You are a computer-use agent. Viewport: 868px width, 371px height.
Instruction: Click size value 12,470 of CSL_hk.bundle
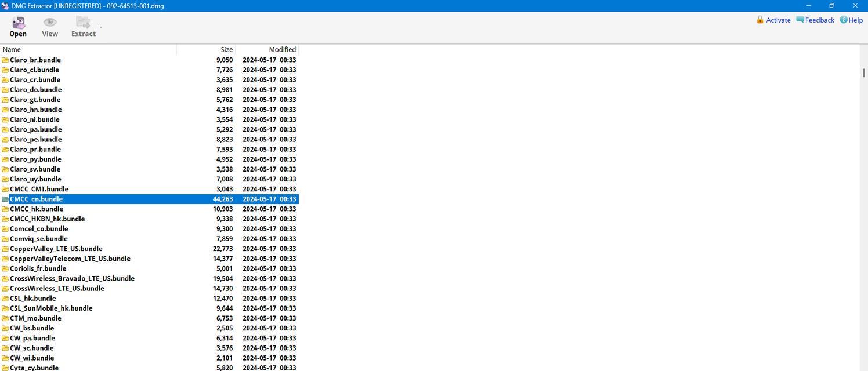coord(223,298)
